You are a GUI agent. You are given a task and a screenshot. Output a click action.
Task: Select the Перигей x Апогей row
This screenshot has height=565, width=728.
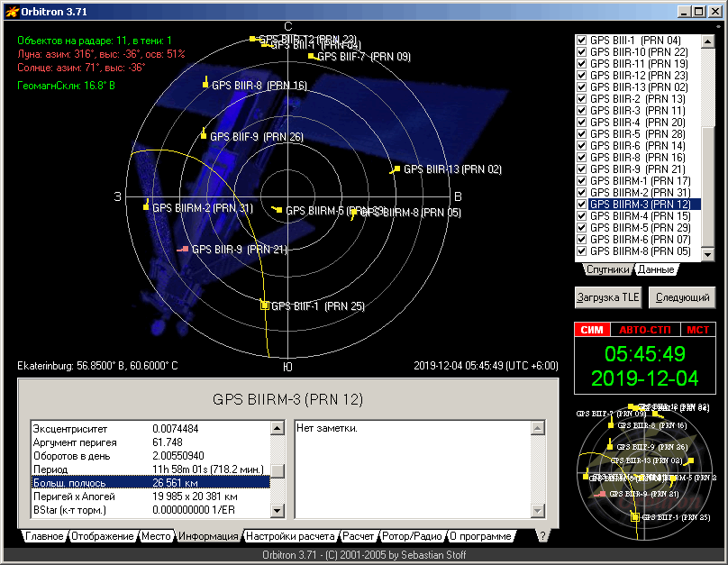click(x=150, y=496)
